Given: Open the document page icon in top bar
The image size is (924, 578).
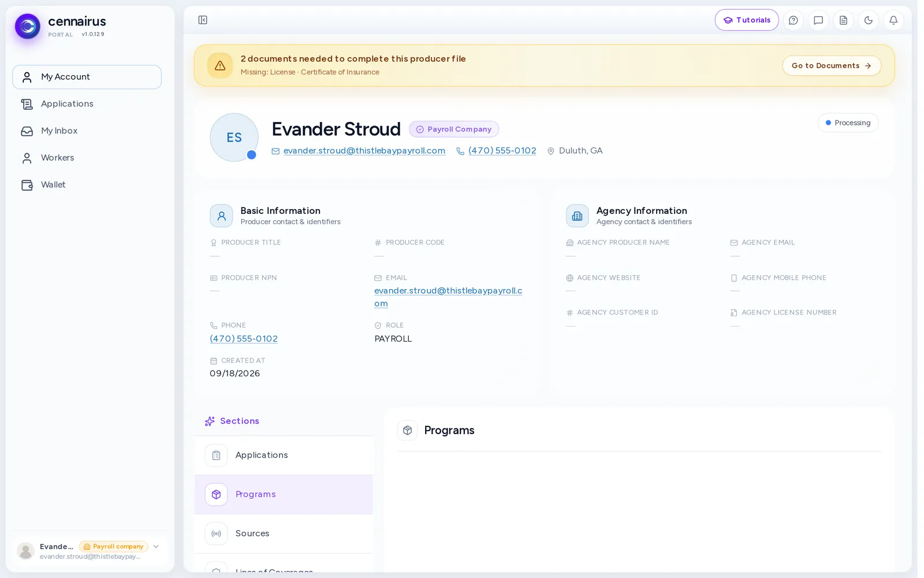Looking at the screenshot, I should pos(843,20).
